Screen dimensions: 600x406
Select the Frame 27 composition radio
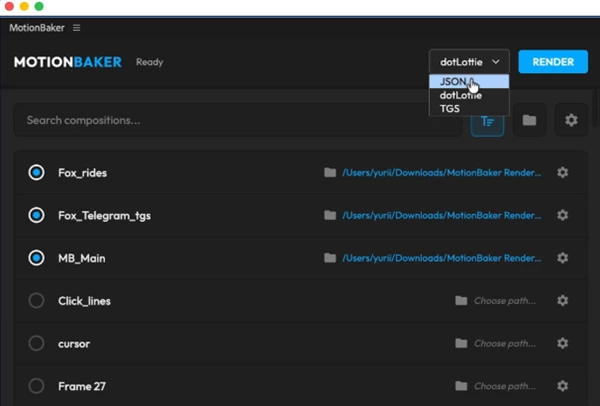(36, 386)
